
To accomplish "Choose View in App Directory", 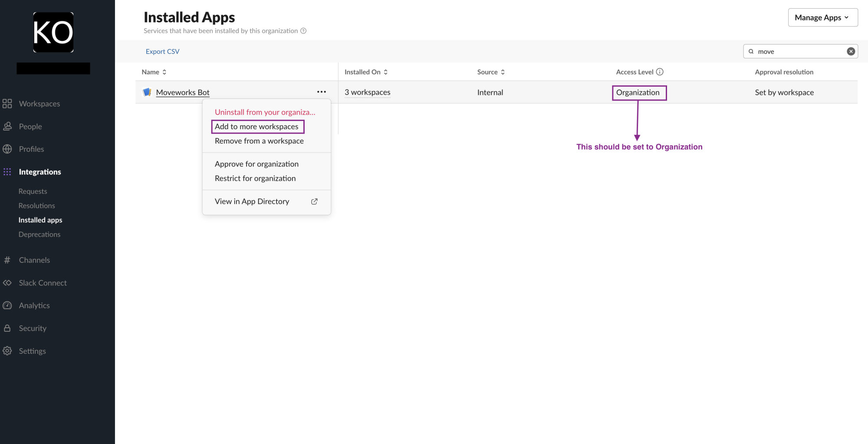I will pyautogui.click(x=252, y=201).
